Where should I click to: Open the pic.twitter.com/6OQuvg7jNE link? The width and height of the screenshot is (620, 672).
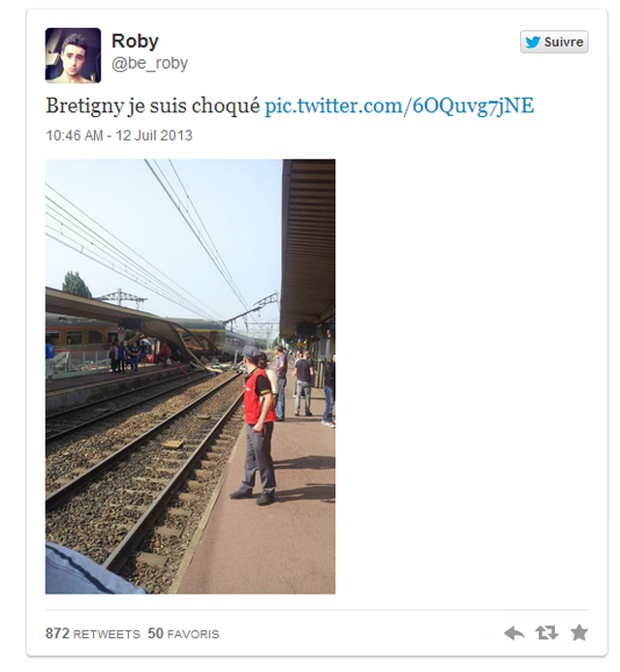[x=399, y=106]
